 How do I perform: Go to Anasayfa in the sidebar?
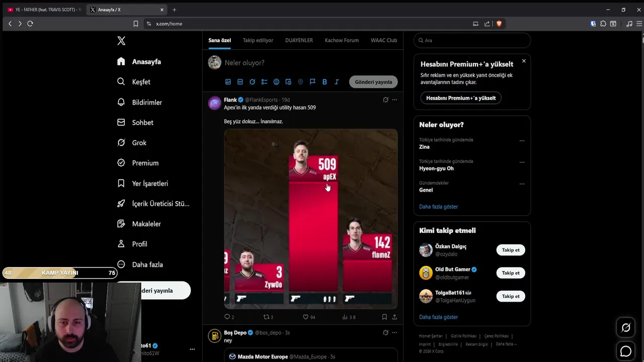(139, 61)
